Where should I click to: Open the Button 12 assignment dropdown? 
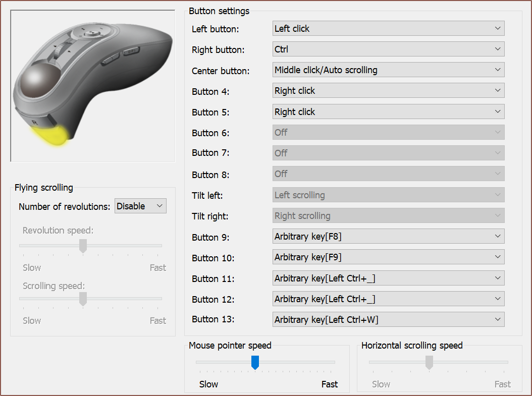coord(388,299)
